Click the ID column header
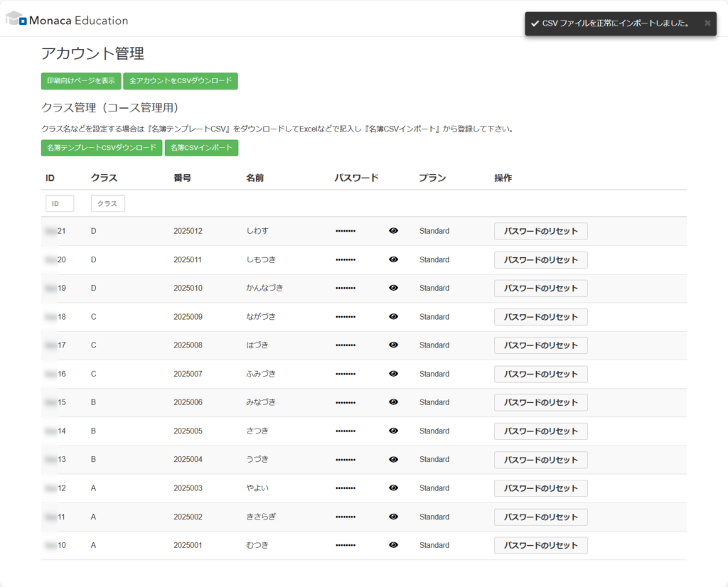728x587 pixels. coord(50,178)
